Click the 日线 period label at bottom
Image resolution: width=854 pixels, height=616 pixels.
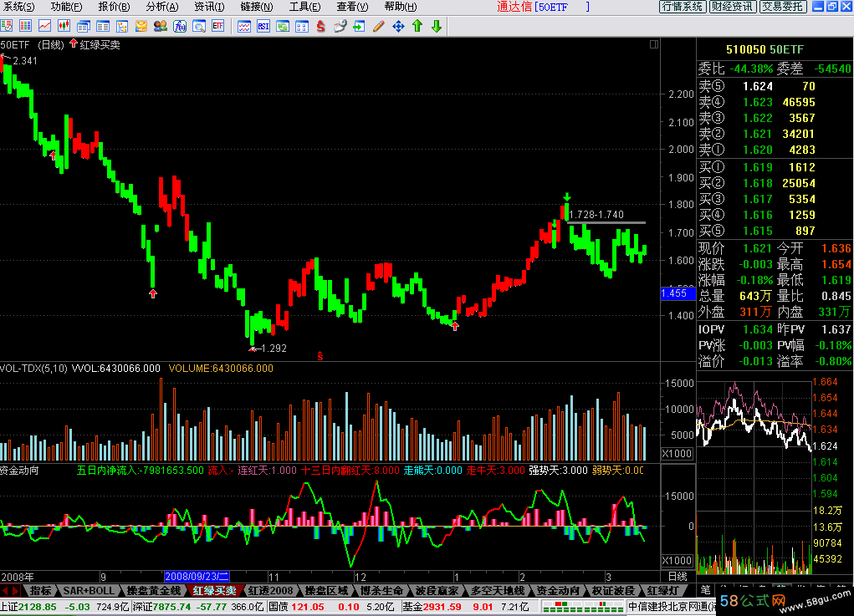pyautogui.click(x=678, y=576)
